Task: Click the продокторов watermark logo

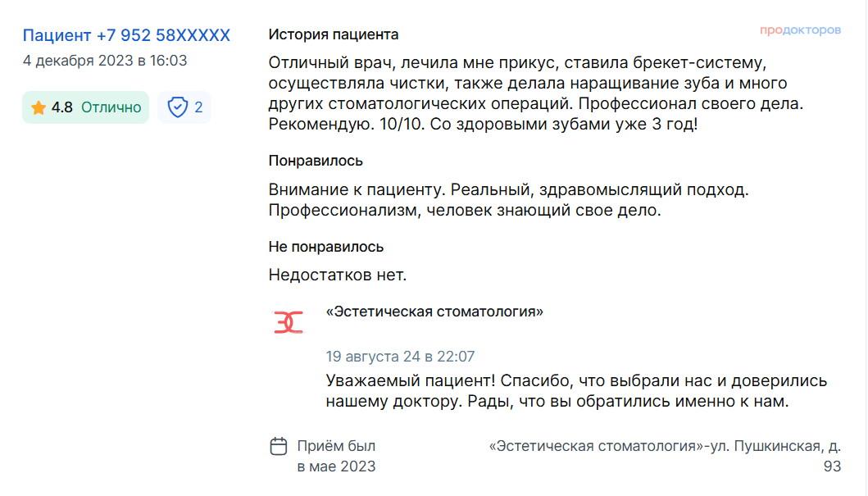Action: point(800,30)
